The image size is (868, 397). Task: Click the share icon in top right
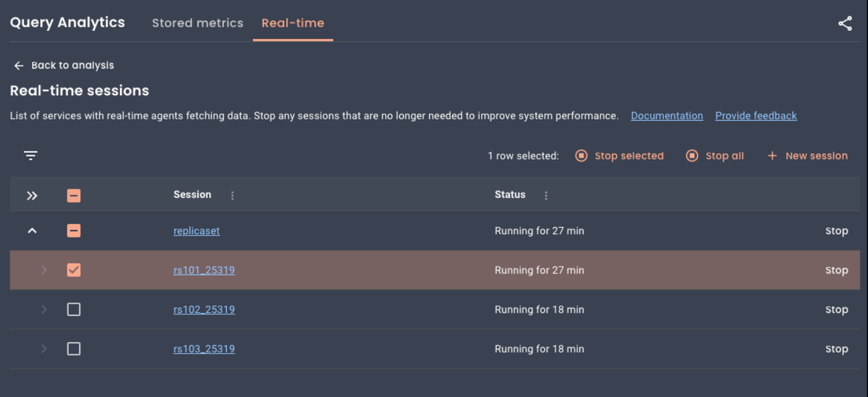click(845, 23)
